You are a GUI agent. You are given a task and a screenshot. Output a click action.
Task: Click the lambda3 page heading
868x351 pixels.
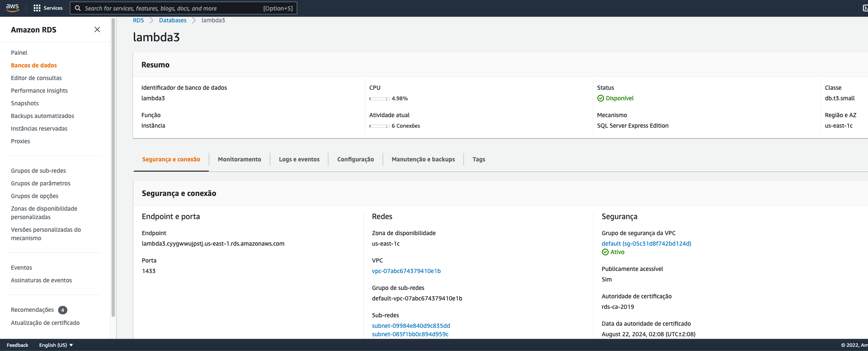point(156,37)
